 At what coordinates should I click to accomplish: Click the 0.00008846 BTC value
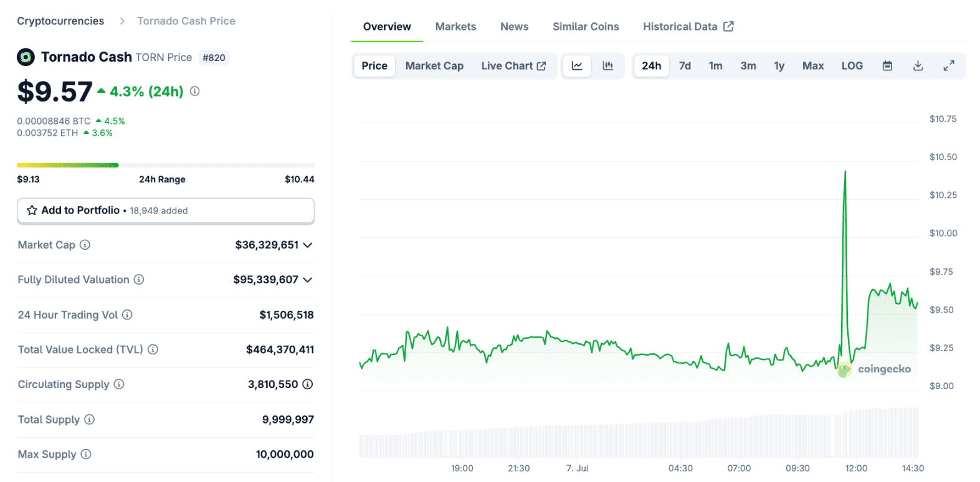(x=54, y=121)
